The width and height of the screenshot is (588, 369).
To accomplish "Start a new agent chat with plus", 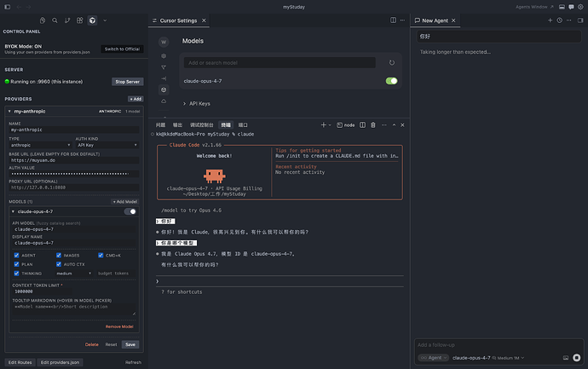I will click(x=550, y=20).
